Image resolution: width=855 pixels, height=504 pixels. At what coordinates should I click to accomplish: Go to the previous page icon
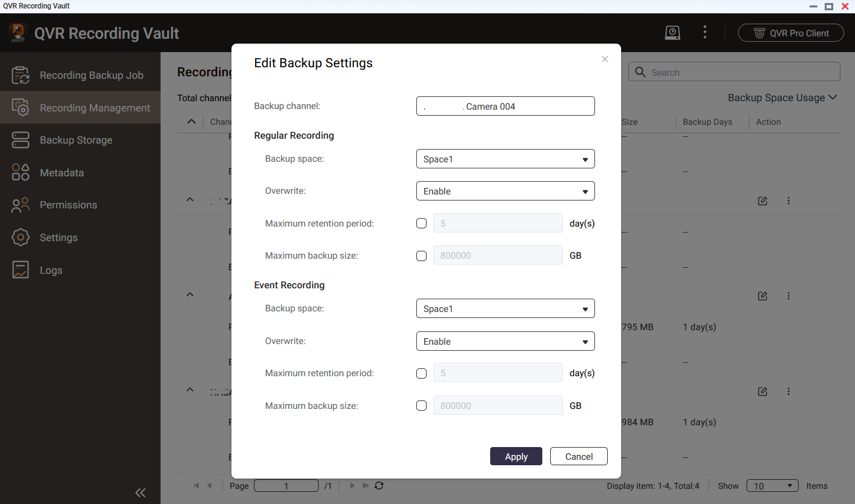click(209, 486)
